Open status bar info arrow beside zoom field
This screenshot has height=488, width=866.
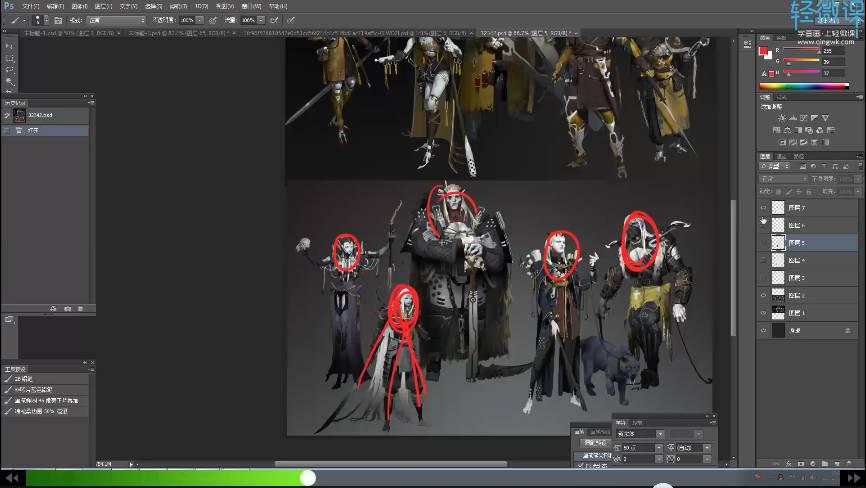tap(131, 464)
